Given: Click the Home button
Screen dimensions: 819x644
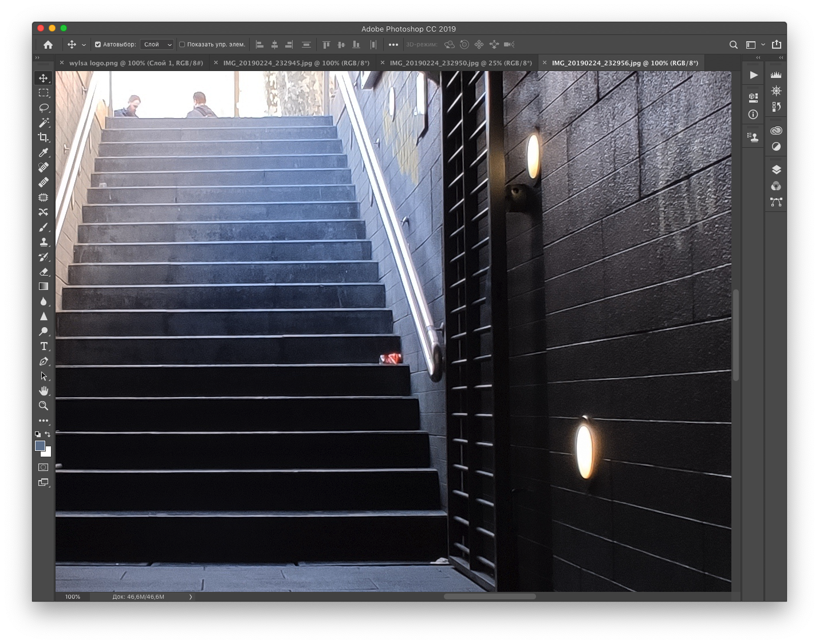Looking at the screenshot, I should (48, 45).
